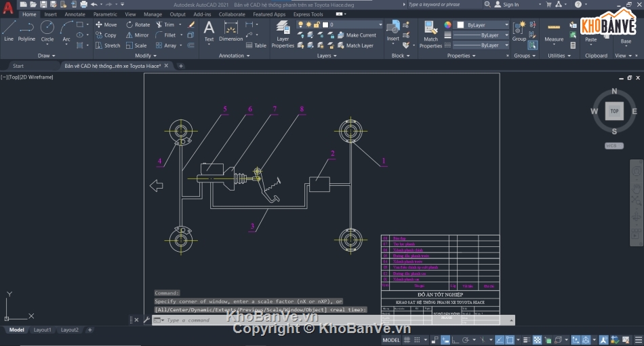Toggle the drawing grid display
Viewport: 644px width, 346px height.
[407, 340]
